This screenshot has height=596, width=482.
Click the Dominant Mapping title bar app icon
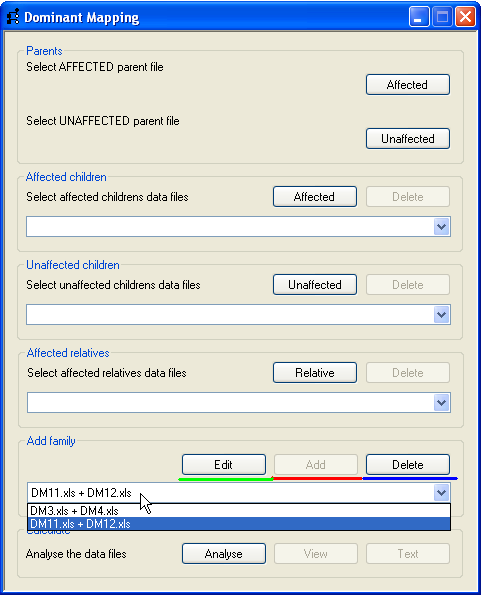[x=13, y=17]
